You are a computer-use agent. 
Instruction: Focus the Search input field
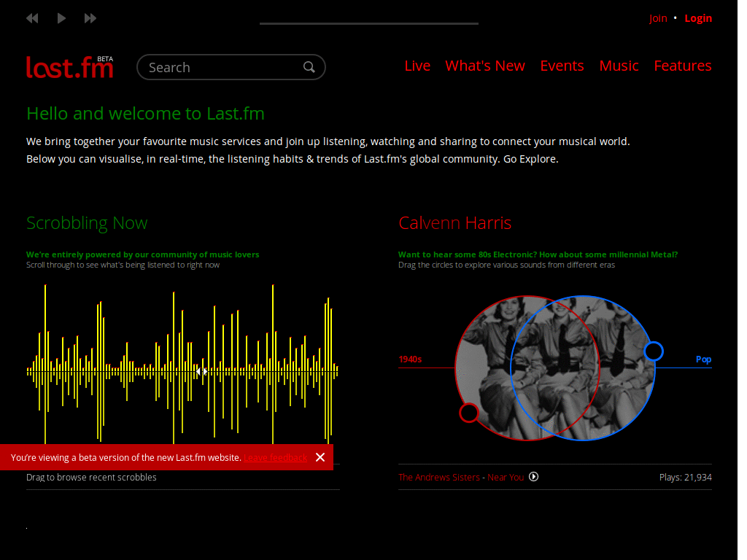[x=231, y=67]
